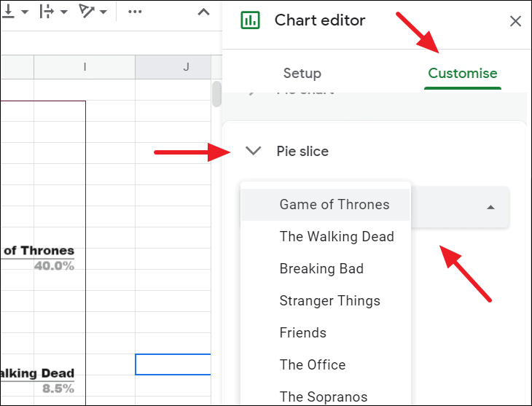Viewport: 532px width, 406px height.
Task: Switch to the Setup tab
Action: pos(302,73)
